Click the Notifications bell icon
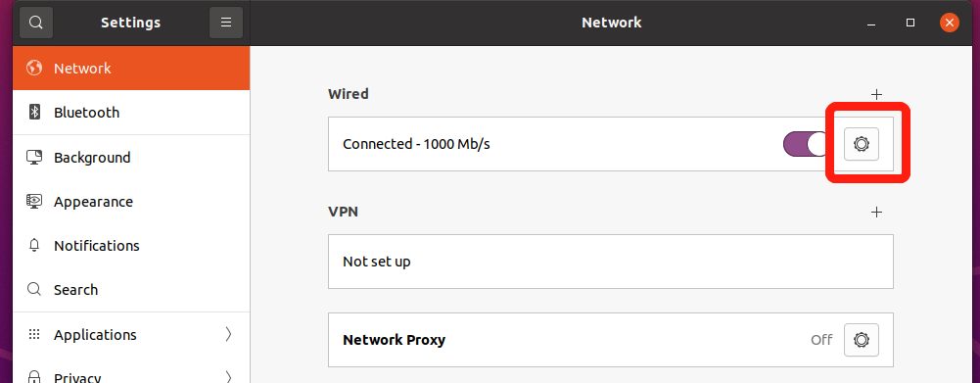Viewport: 980px width, 383px height. 34,245
